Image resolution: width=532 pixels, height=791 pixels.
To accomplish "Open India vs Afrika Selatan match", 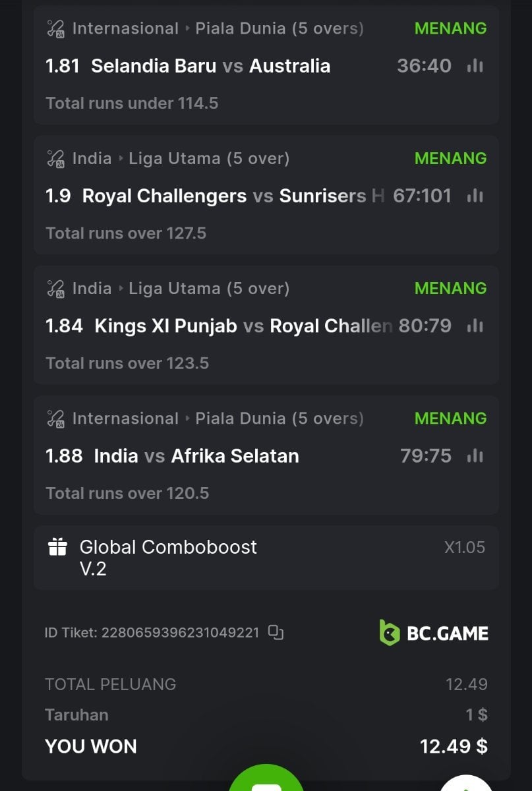I will [x=196, y=456].
